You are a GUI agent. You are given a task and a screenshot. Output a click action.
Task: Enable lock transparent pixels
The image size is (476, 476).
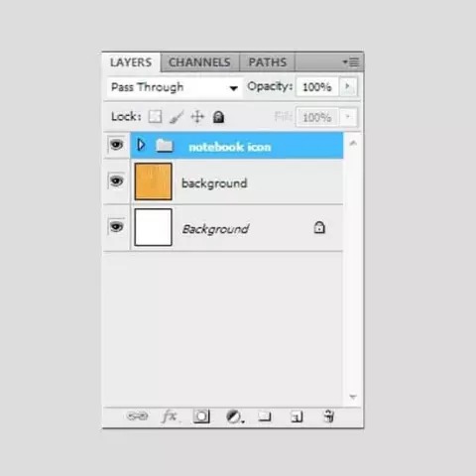[155, 116]
